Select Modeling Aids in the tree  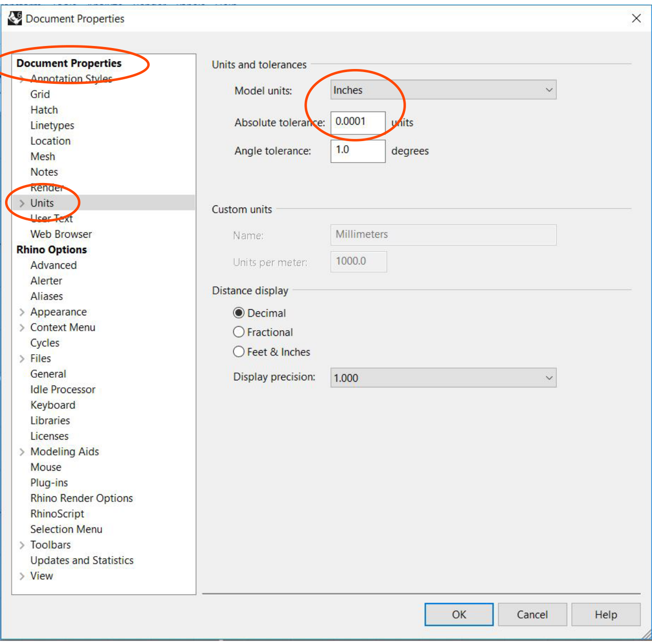[x=64, y=452]
